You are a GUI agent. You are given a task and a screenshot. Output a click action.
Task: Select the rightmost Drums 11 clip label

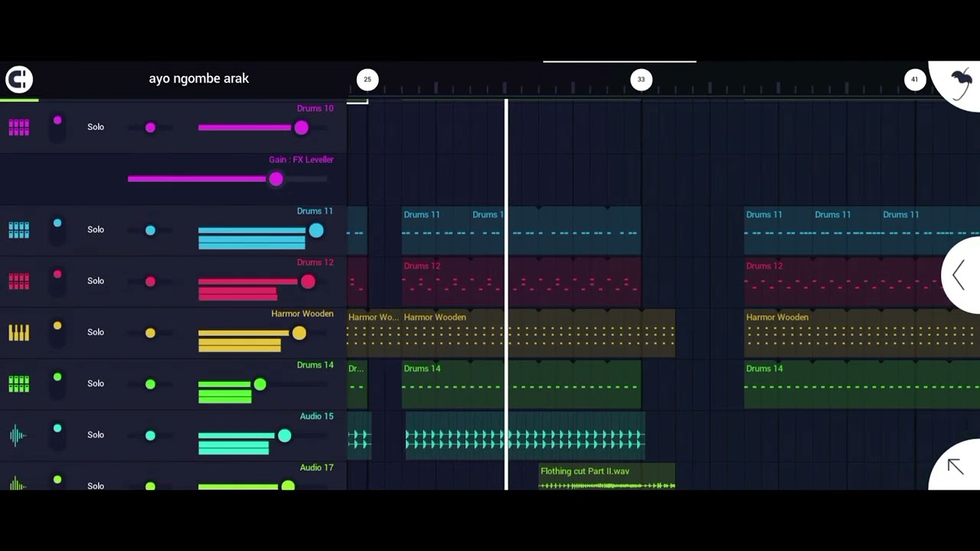[901, 214]
